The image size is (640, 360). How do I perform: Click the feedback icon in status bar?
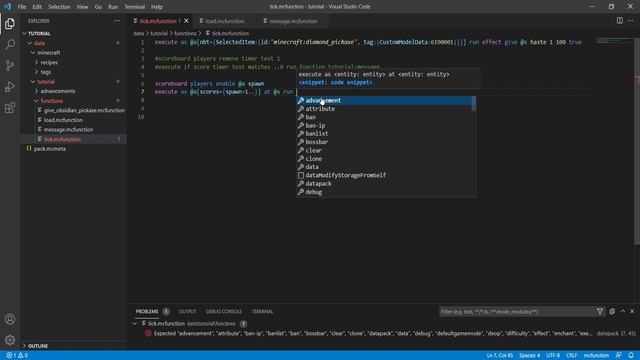[x=619, y=356]
